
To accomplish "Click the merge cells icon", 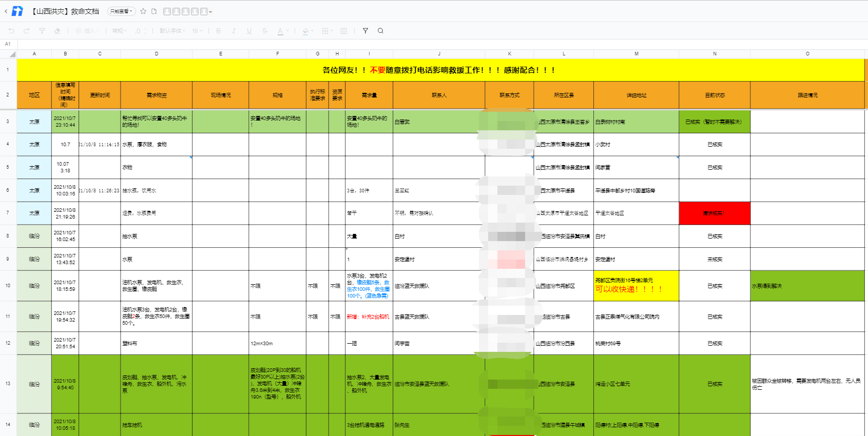I will coord(343,31).
